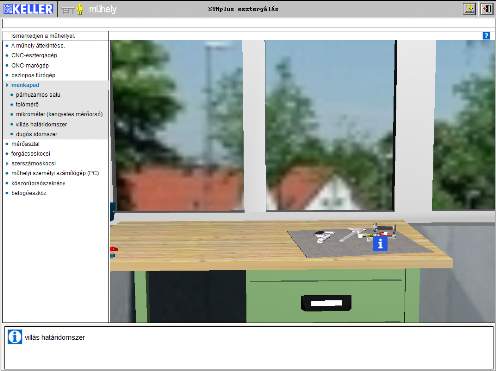Click the yellow figure workshop icon
This screenshot has width=496, height=371.
(80, 9)
